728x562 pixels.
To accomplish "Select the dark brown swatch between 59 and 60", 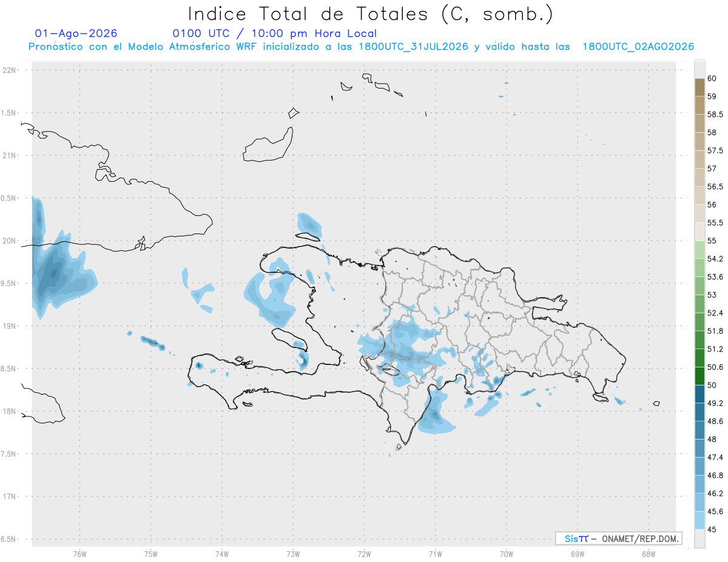I will (699, 87).
